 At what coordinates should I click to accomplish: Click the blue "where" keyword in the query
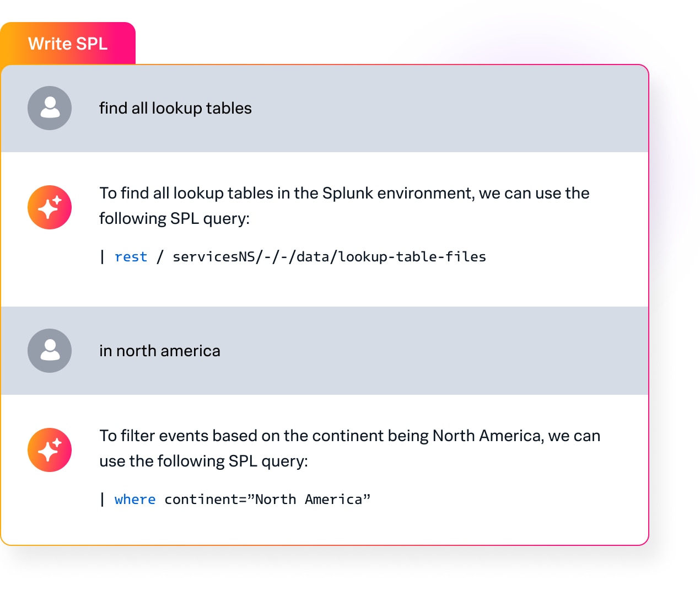(x=134, y=500)
